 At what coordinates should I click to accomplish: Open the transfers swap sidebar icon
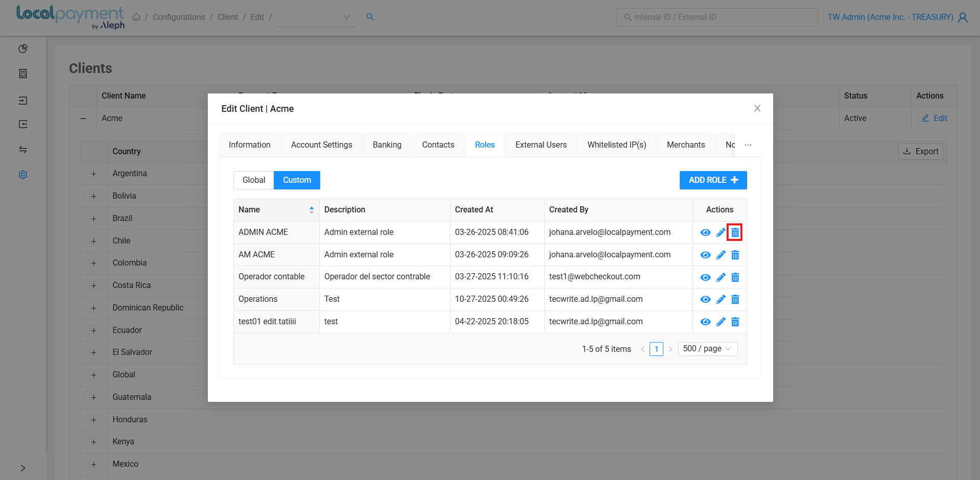coord(23,150)
